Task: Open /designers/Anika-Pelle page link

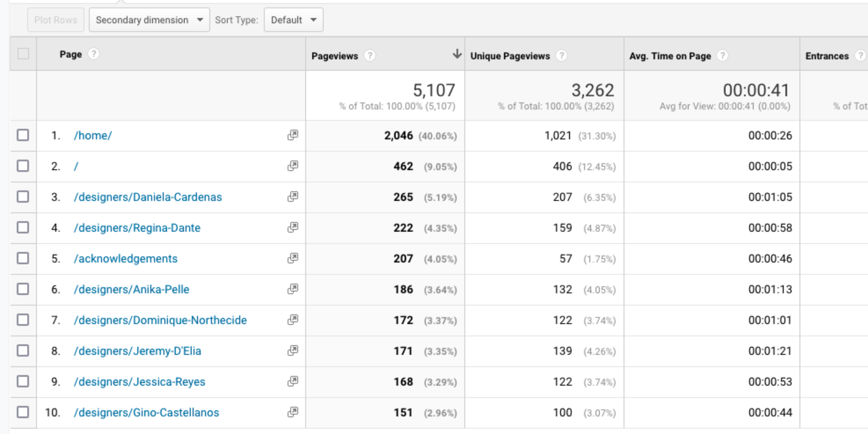Action: point(131,290)
